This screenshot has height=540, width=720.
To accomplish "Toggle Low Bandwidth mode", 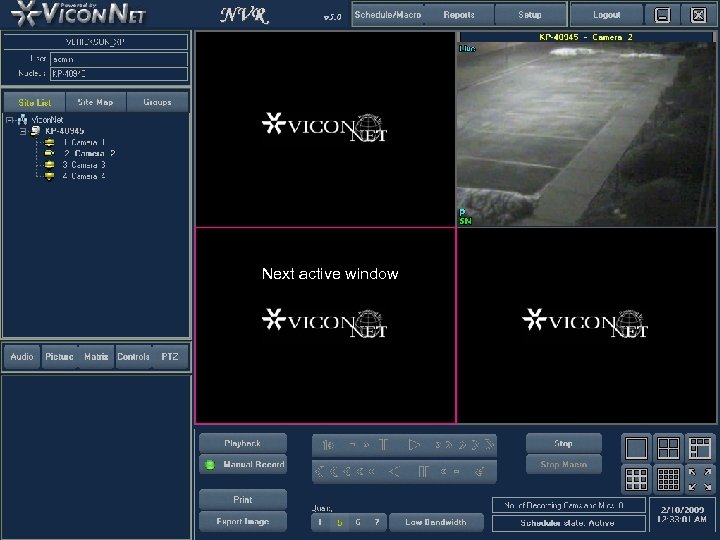I will [x=436, y=522].
